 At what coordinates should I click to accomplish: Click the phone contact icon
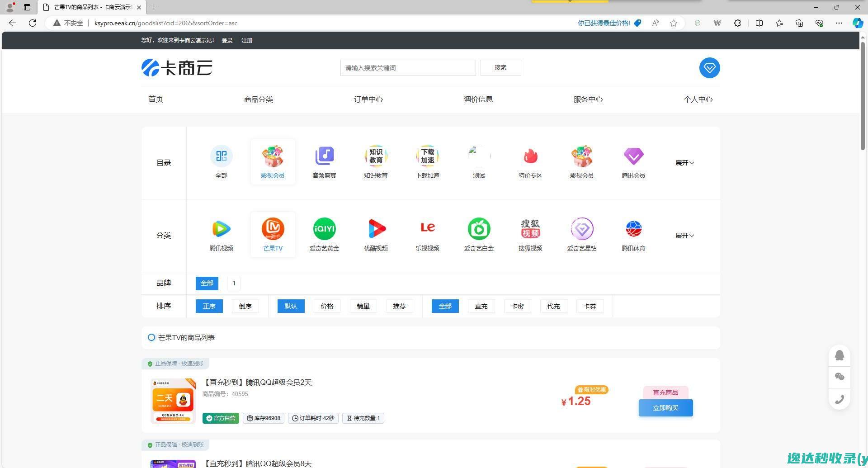pos(840,399)
